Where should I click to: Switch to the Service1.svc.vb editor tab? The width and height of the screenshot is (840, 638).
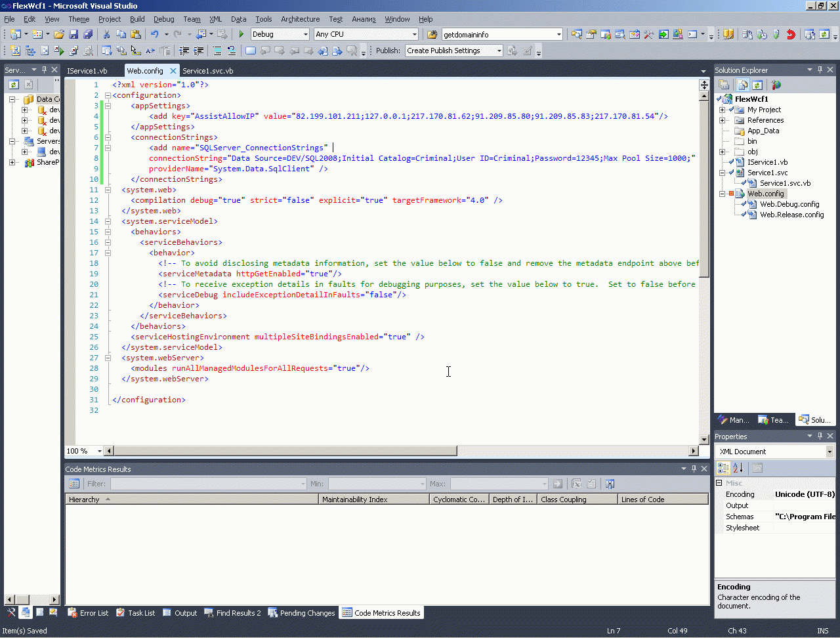[x=208, y=71]
